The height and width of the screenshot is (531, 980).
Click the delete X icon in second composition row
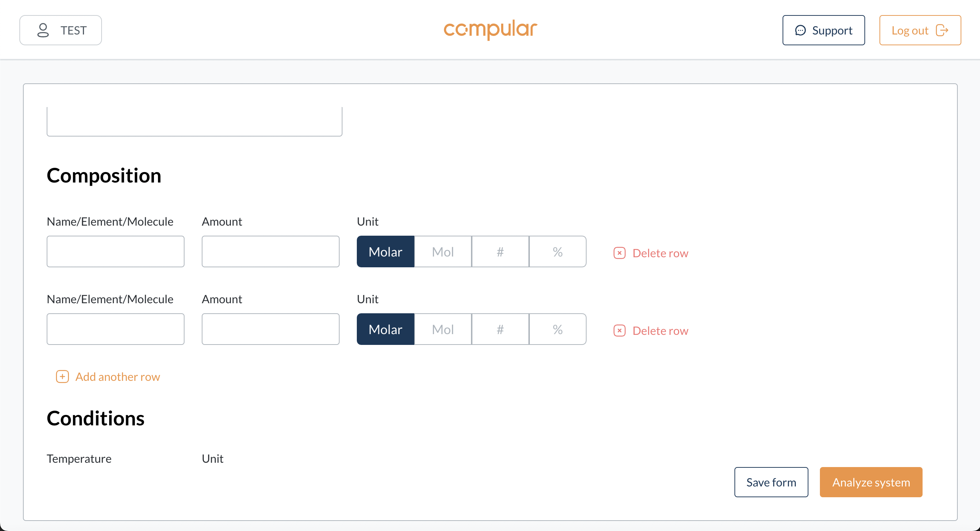pyautogui.click(x=619, y=331)
